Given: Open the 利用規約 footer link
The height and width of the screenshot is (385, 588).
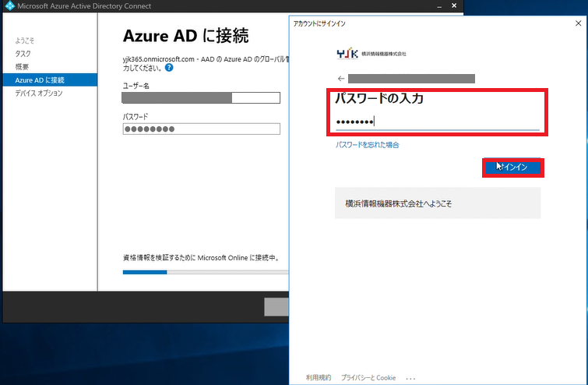Looking at the screenshot, I should tap(319, 377).
